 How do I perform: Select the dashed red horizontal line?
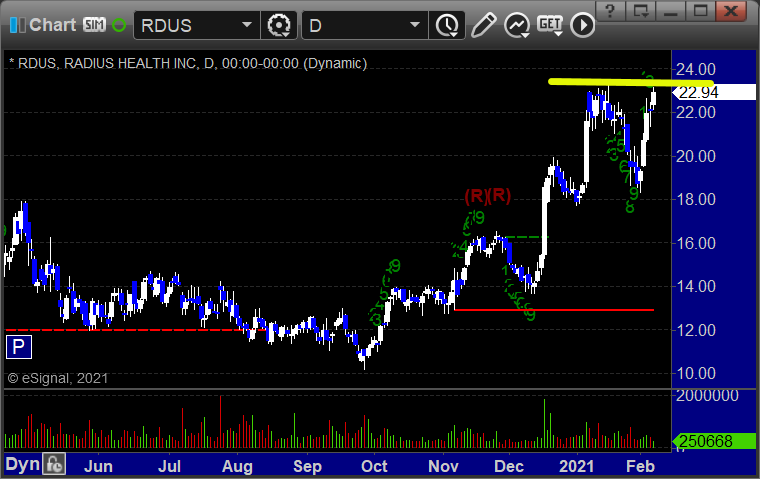tap(136, 330)
